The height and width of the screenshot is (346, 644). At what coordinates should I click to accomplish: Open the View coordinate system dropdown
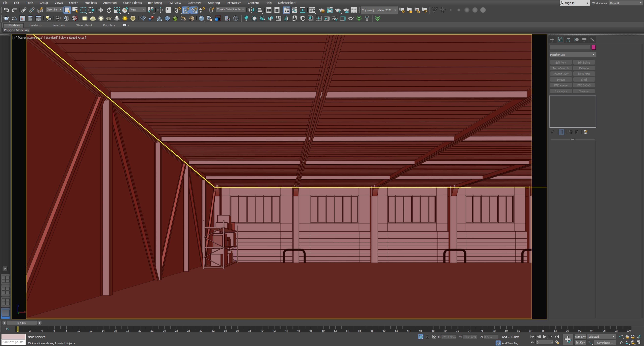pyautogui.click(x=138, y=10)
